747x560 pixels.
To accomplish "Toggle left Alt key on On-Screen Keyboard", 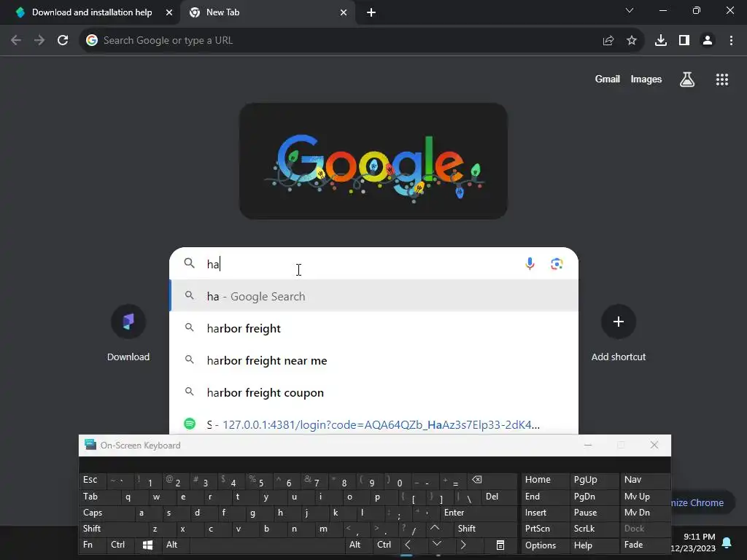I will (x=177, y=545).
